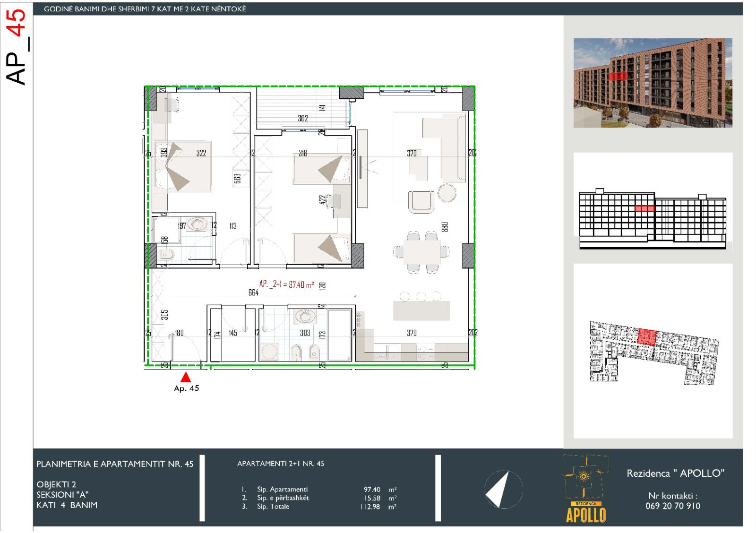Click the red highlighted cells in elevation diagram
The width and height of the screenshot is (756, 533).
644,208
